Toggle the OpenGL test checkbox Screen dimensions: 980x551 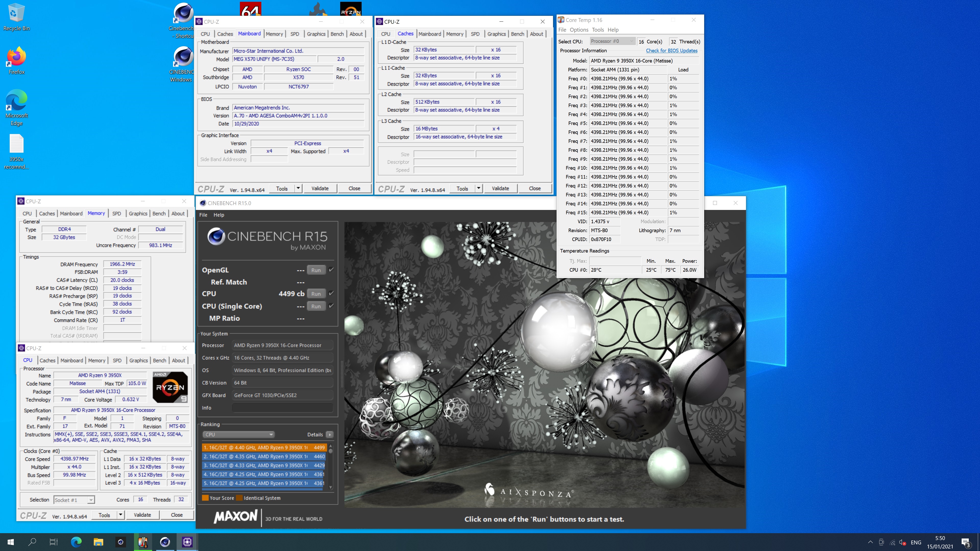[331, 270]
